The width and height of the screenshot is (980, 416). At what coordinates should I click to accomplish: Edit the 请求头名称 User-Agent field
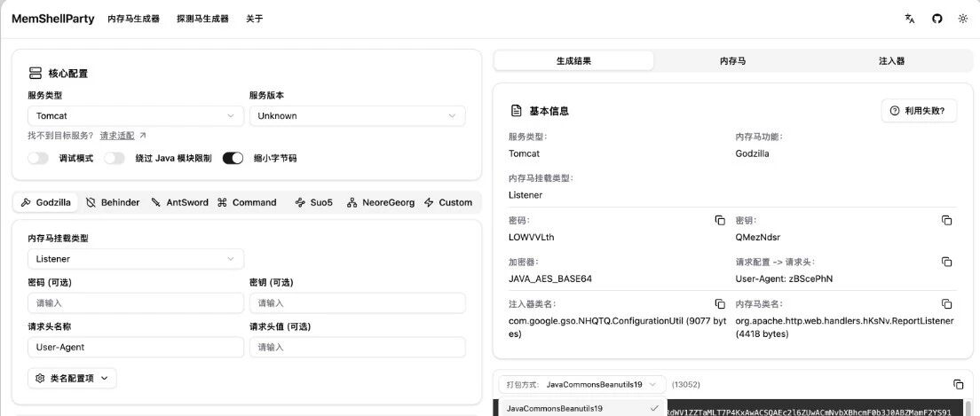(x=136, y=348)
